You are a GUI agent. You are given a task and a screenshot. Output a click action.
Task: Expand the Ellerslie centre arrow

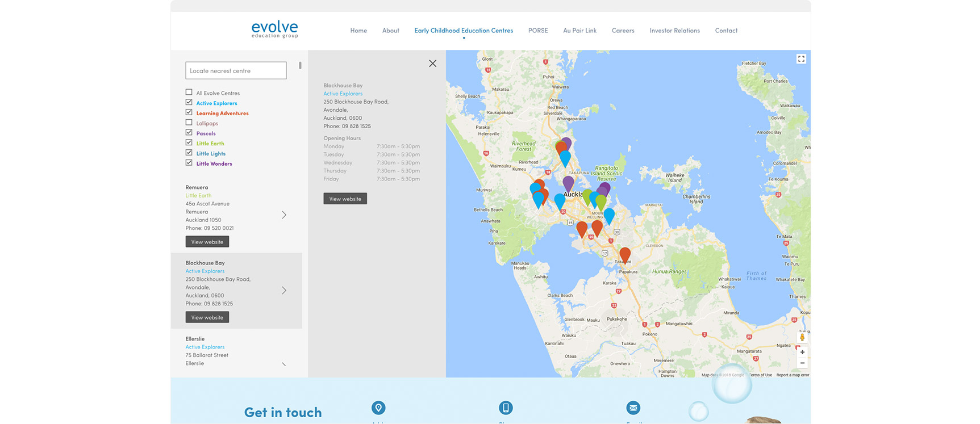tap(284, 364)
